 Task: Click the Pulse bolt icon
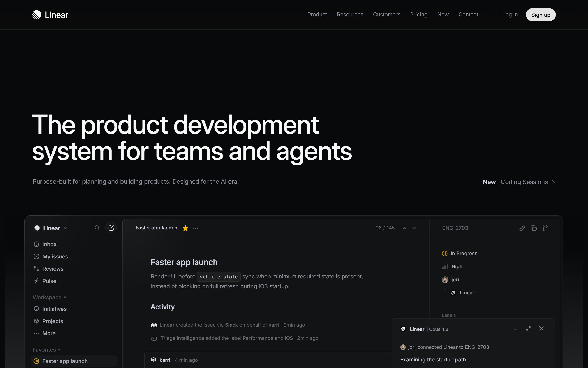pos(36,281)
